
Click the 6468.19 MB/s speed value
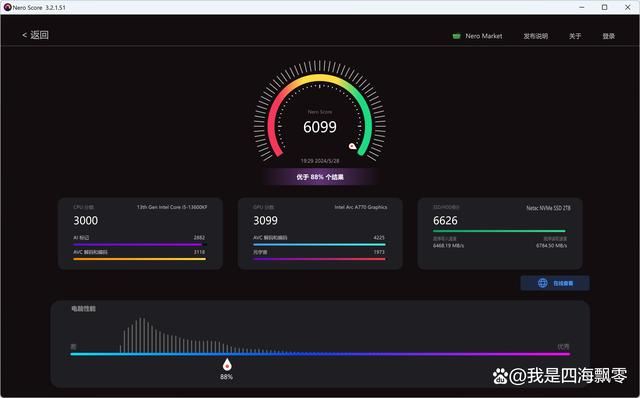pyautogui.click(x=448, y=245)
